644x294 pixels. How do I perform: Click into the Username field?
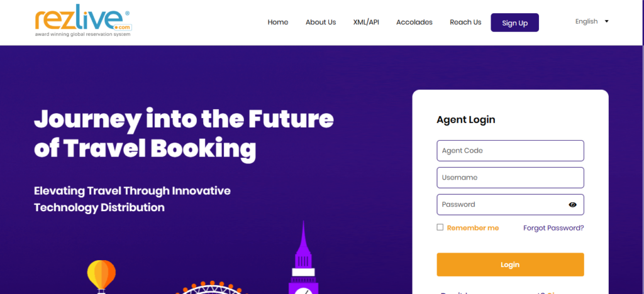[510, 178]
